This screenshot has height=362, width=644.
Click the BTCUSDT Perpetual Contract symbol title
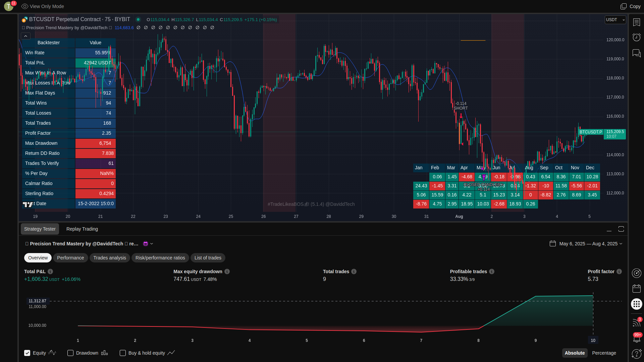(x=79, y=19)
